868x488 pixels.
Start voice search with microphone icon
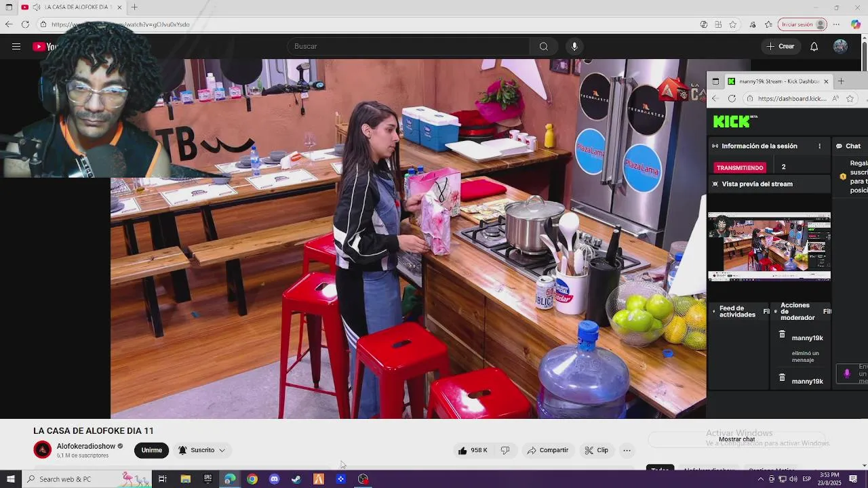(574, 46)
